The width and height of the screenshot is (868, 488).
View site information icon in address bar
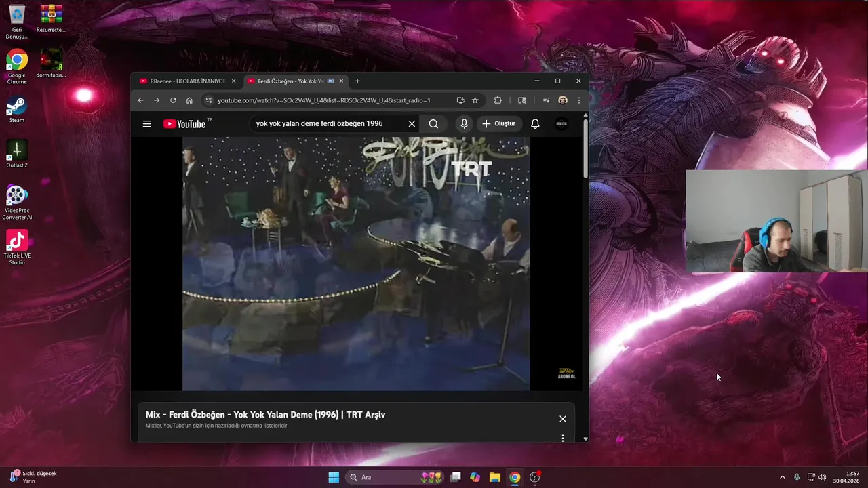click(x=209, y=100)
